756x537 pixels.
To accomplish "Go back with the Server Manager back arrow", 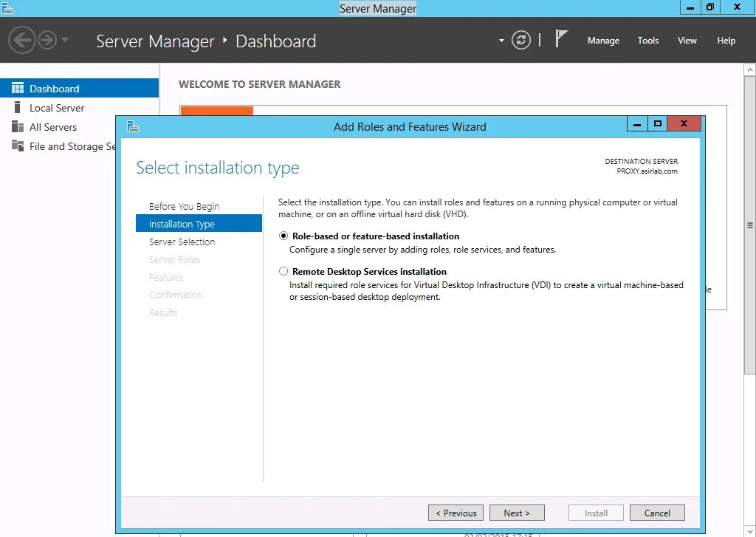I will 21,40.
